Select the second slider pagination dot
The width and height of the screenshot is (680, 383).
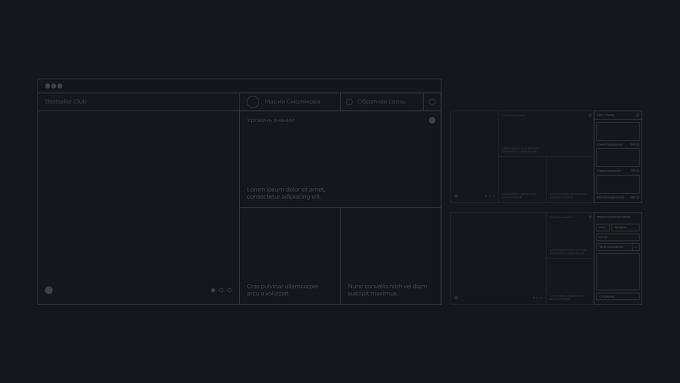[x=221, y=290]
